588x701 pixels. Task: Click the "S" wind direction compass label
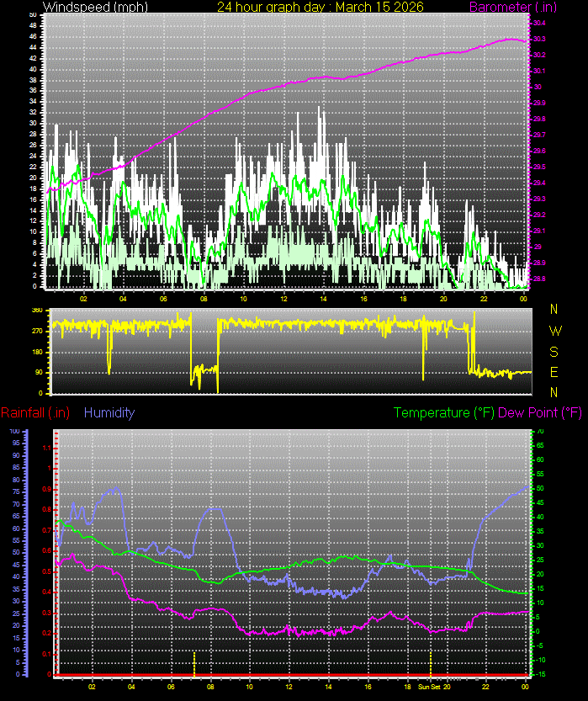(554, 352)
